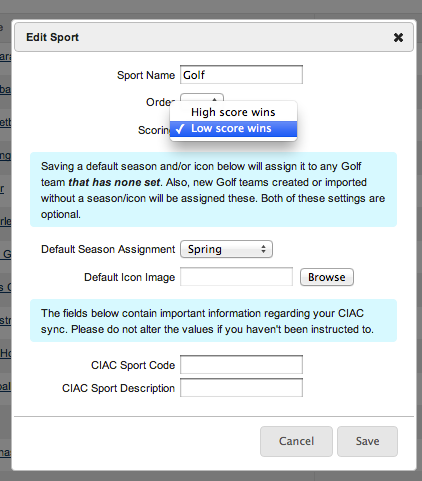The image size is (422, 481).
Task: Click the up-down arrows on Spring selector
Action: pyautogui.click(x=263, y=249)
